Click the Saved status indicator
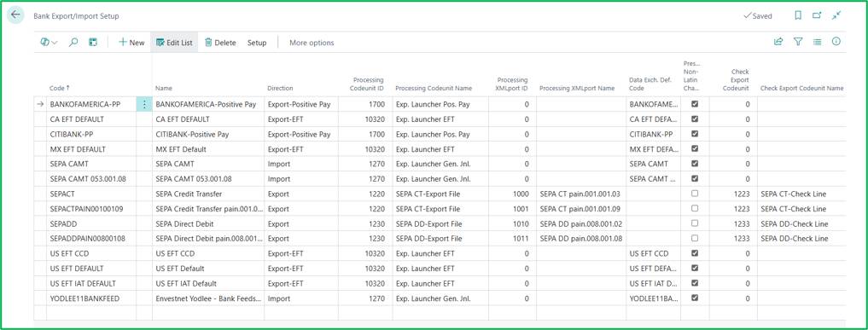The height and width of the screenshot is (330, 868). (x=757, y=16)
